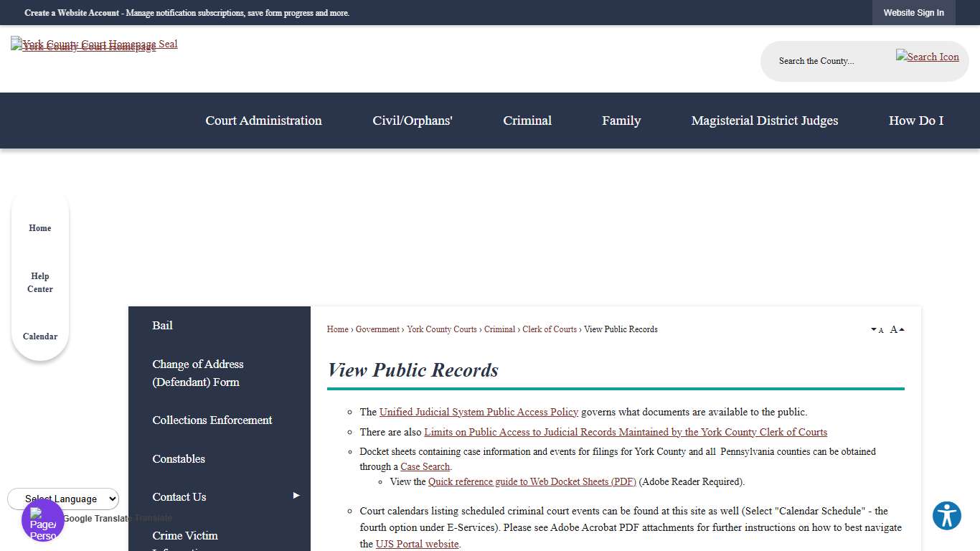Click the search magnifier icon
The height and width of the screenshot is (551, 980).
coord(927,56)
